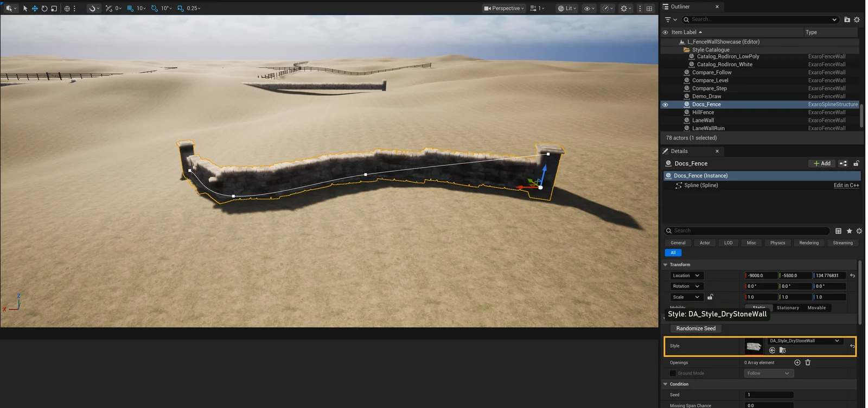Select the Physics category filter
The width and height of the screenshot is (868, 408).
click(x=777, y=243)
